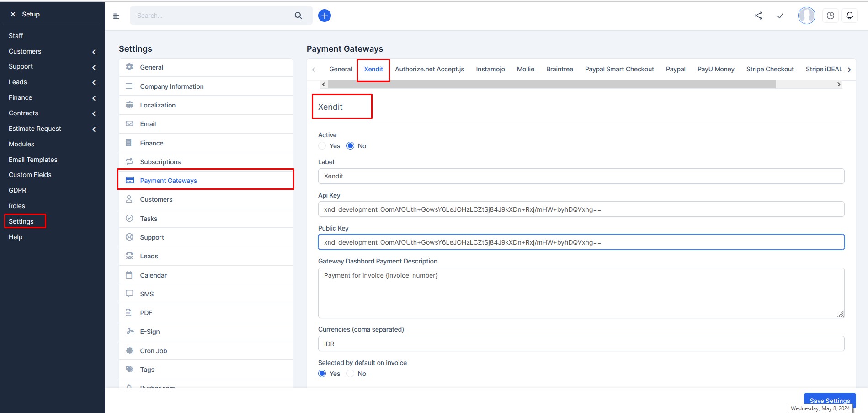The height and width of the screenshot is (413, 868).
Task: Expand Customers menu in sidebar
Action: coord(94,52)
